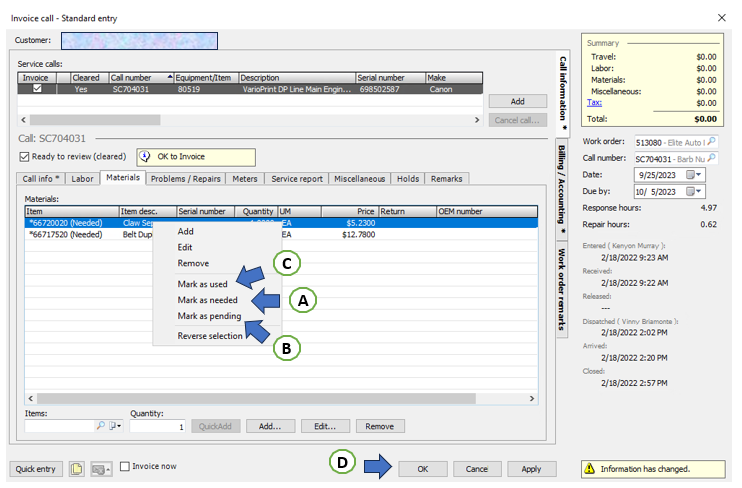The image size is (742, 488).
Task: Click the Quick entry button
Action: (x=35, y=469)
